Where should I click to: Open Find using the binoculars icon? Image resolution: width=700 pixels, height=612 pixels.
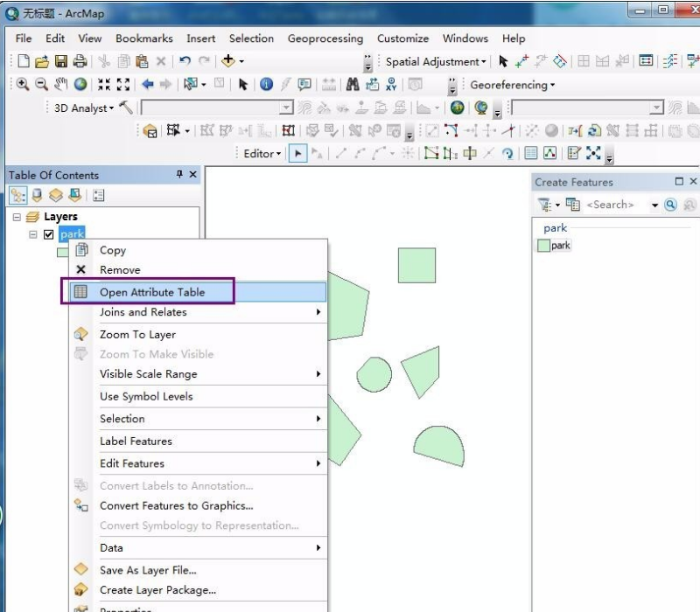(353, 84)
